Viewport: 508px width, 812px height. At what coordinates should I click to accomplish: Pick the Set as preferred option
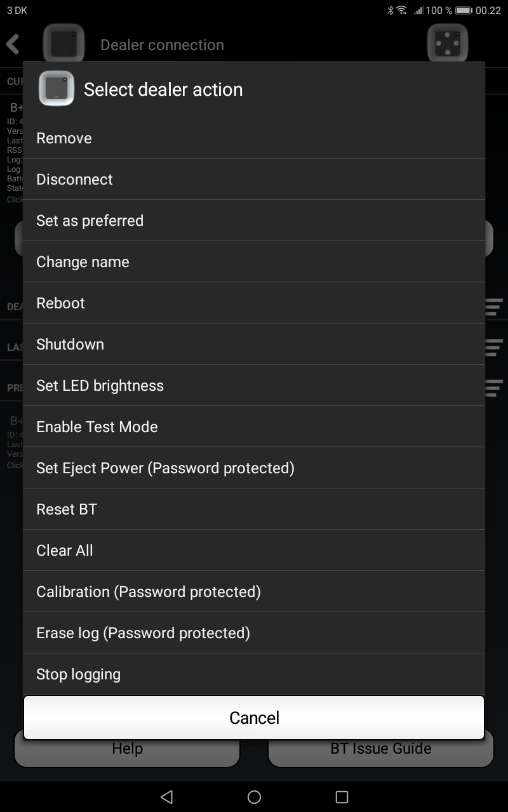pyautogui.click(x=254, y=221)
